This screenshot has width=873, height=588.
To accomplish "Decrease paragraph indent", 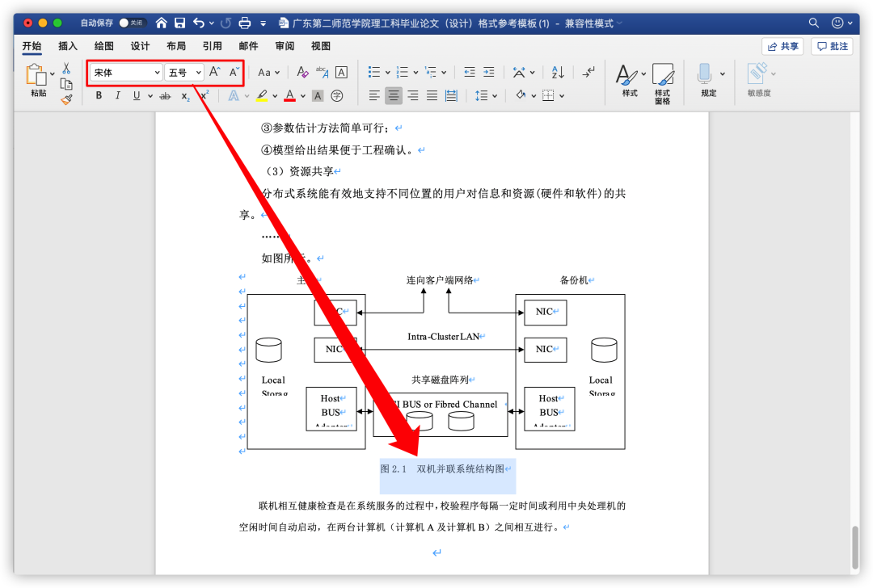I will [470, 72].
